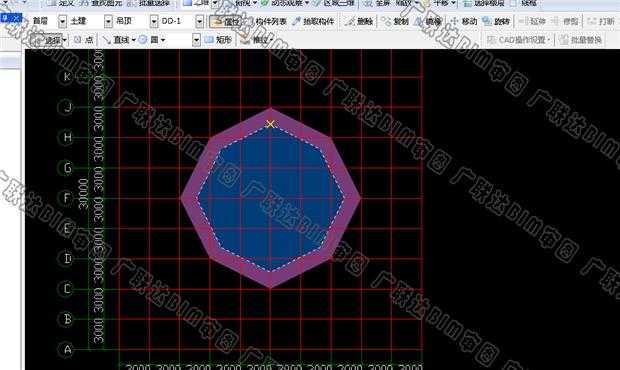Click axis bubble B
The height and width of the screenshot is (370, 620).
point(67,319)
